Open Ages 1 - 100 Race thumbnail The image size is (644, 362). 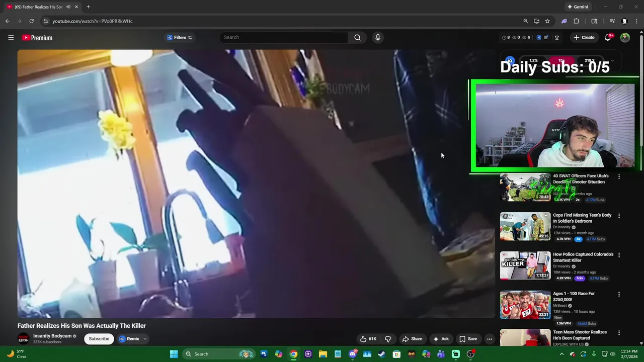coord(525,305)
